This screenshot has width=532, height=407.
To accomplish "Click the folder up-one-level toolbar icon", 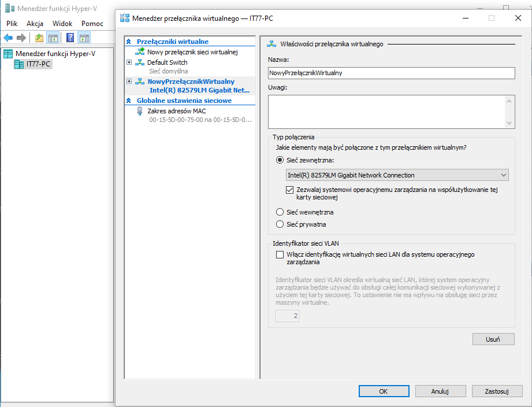I will click(39, 38).
